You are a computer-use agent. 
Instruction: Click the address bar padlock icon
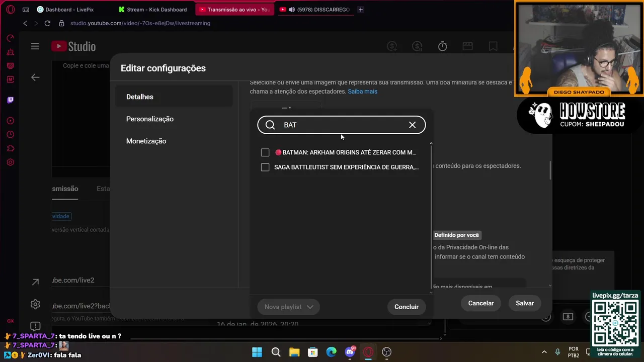coord(61,23)
